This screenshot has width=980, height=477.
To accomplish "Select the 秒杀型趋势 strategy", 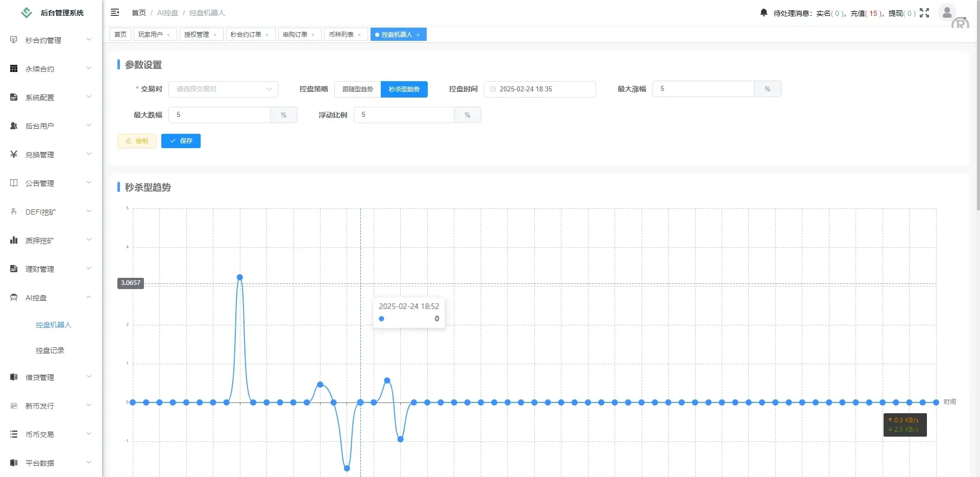I will point(404,89).
